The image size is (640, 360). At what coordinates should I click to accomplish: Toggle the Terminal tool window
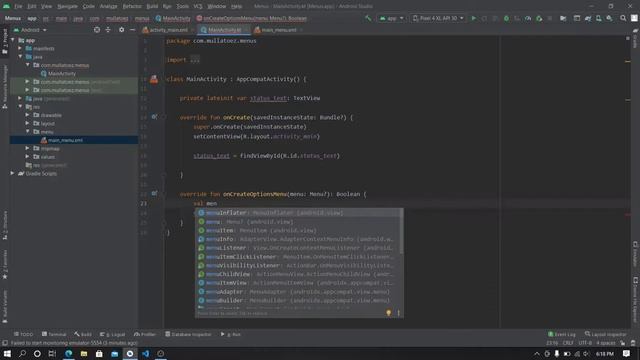pos(54,334)
